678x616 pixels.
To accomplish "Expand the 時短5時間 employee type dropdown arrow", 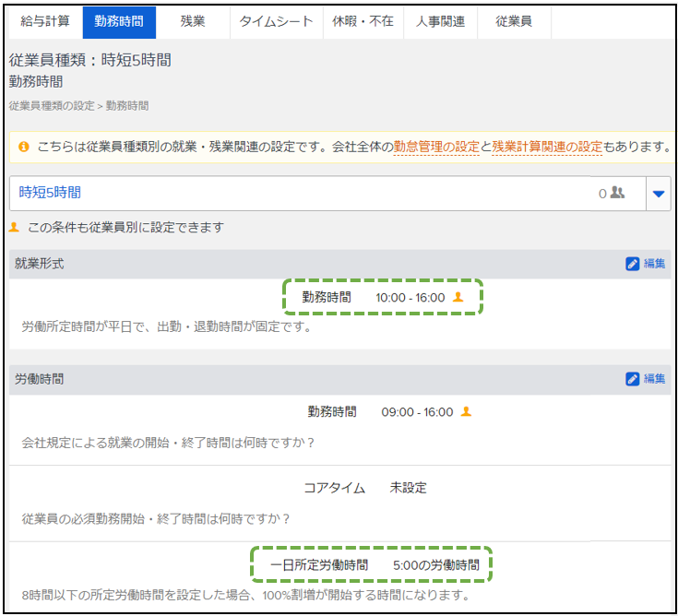I will click(x=659, y=194).
